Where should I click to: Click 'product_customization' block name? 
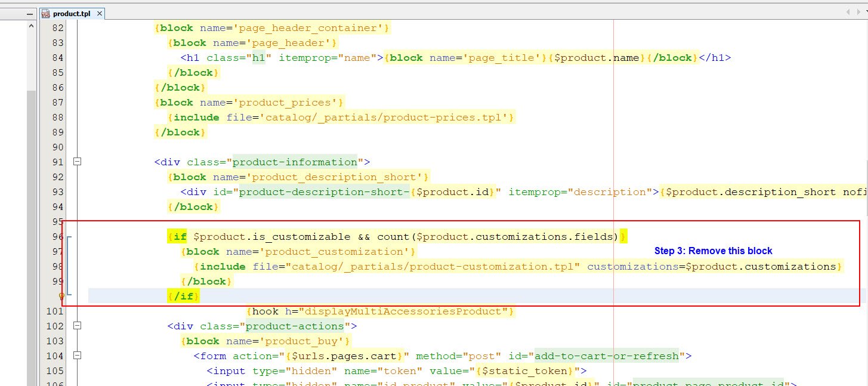point(335,252)
